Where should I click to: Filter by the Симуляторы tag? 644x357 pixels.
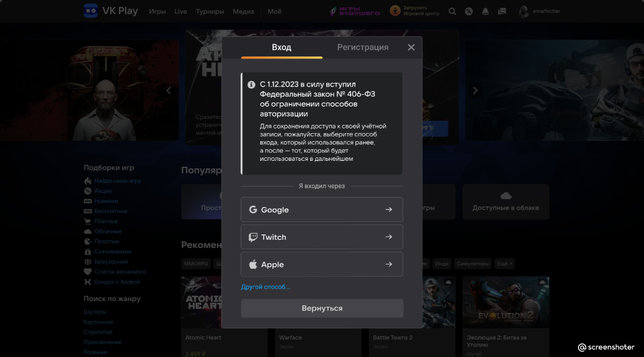click(473, 264)
